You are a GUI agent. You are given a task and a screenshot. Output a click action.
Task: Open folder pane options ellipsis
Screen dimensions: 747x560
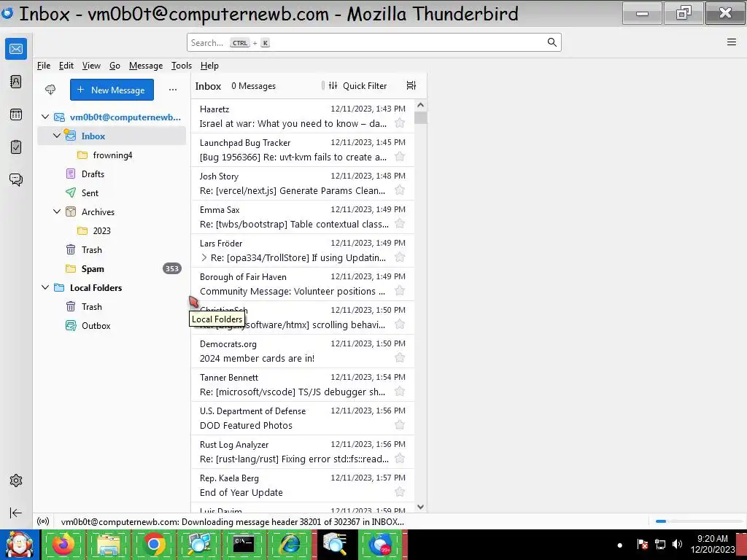[172, 90]
